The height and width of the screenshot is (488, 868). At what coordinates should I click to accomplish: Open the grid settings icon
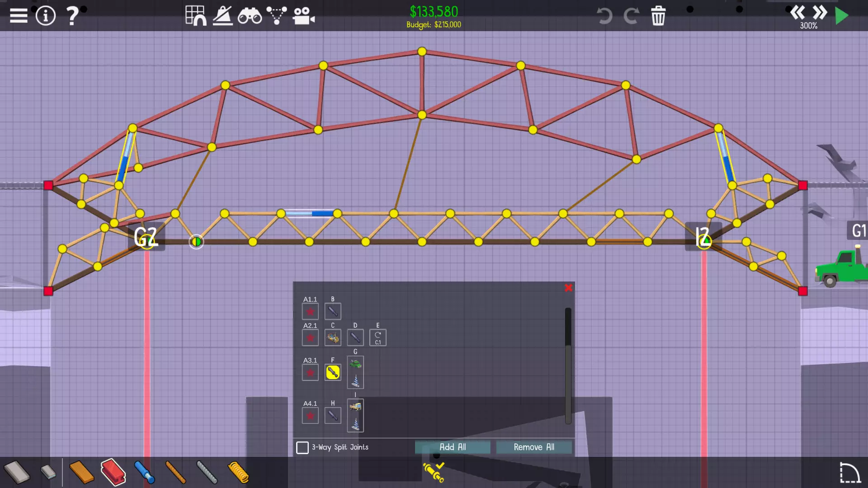coord(196,16)
